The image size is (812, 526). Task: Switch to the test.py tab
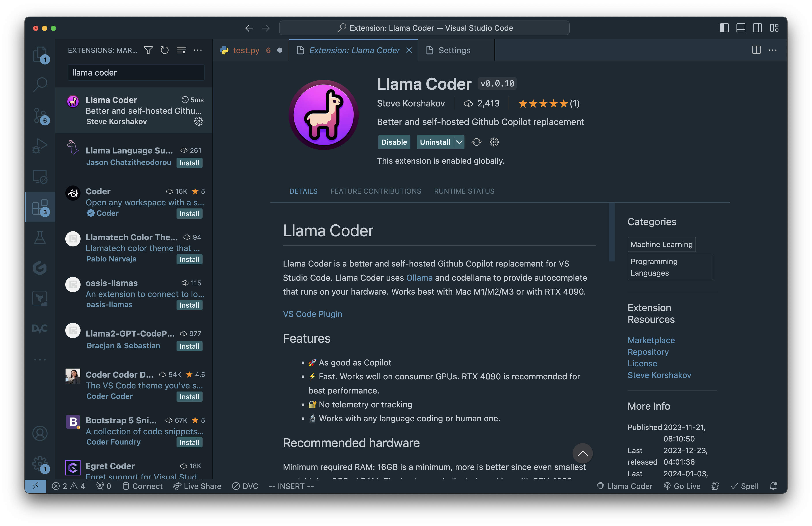[246, 50]
